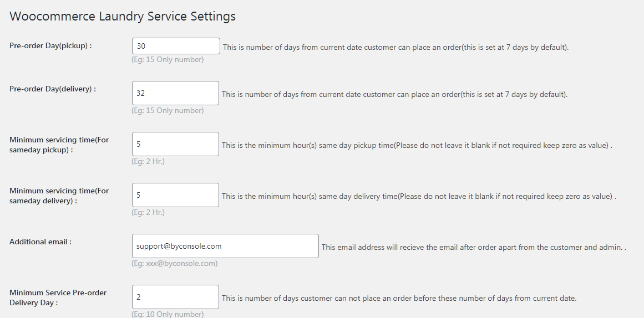The image size is (644, 318).
Task: Click the Pre-order Day(pickup) input field
Action: 176,47
